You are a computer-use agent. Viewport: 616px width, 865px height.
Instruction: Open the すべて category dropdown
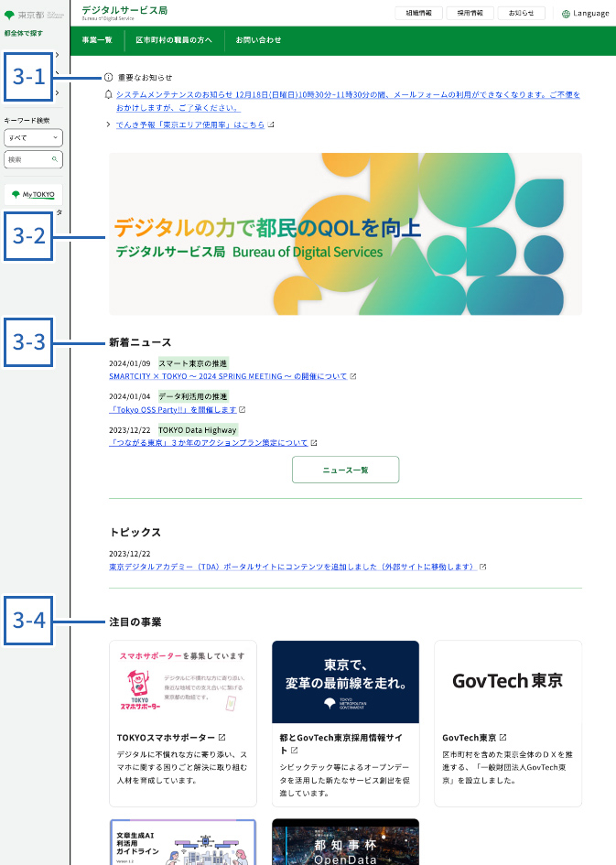(x=33, y=137)
